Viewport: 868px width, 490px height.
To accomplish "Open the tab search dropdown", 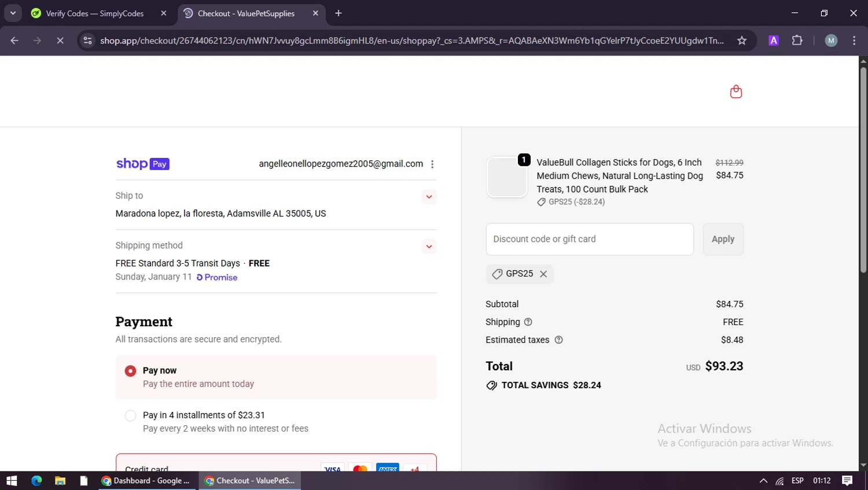I will click(13, 13).
